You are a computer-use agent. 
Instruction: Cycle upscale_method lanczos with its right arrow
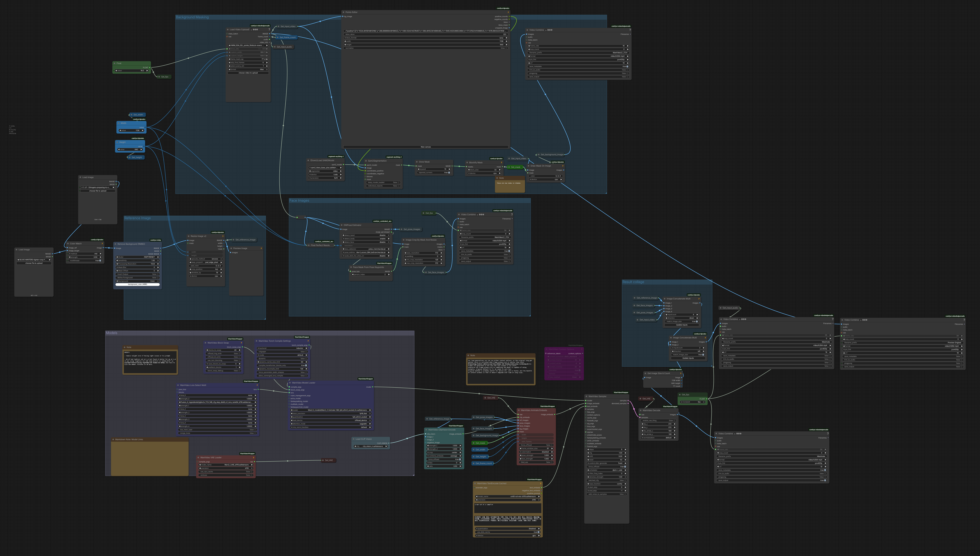tap(221, 259)
